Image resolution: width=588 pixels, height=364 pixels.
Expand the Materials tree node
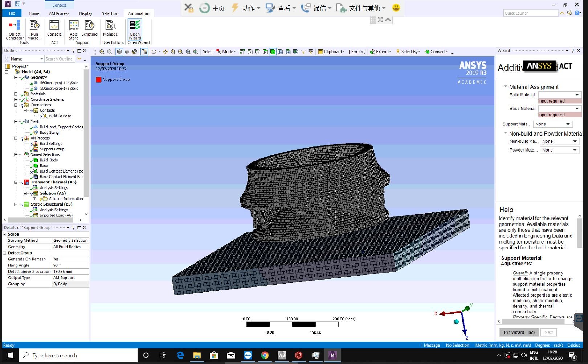click(15, 94)
